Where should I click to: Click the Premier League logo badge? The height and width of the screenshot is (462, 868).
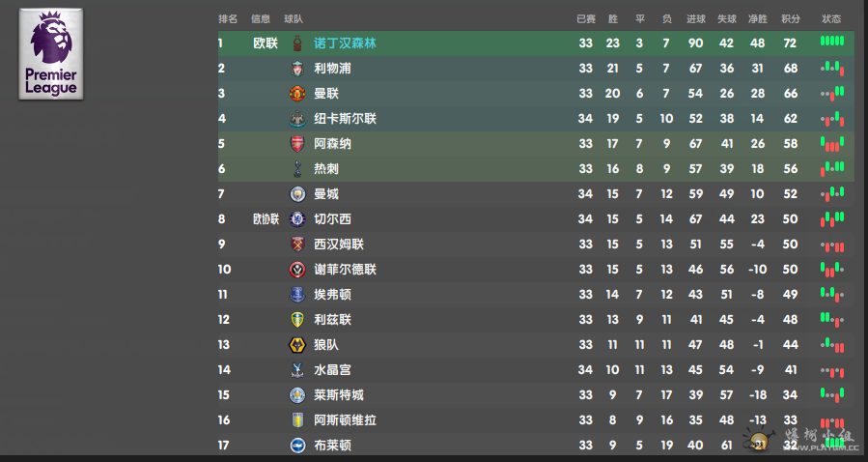click(51, 54)
